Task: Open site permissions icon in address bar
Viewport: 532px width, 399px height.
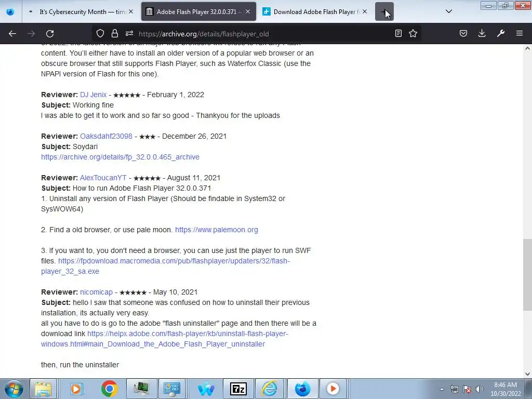Action: pos(129,33)
